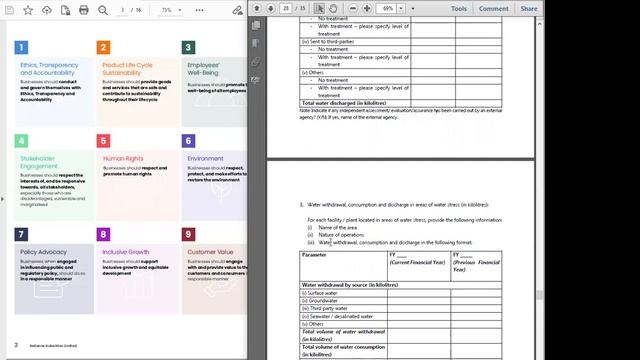
Task: Go to next page using down arrow button
Action: [271, 8]
